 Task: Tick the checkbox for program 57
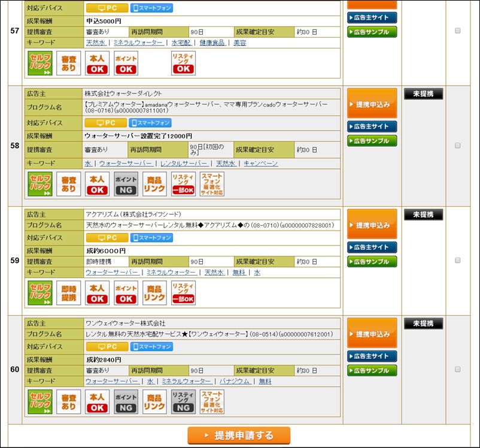tap(457, 31)
